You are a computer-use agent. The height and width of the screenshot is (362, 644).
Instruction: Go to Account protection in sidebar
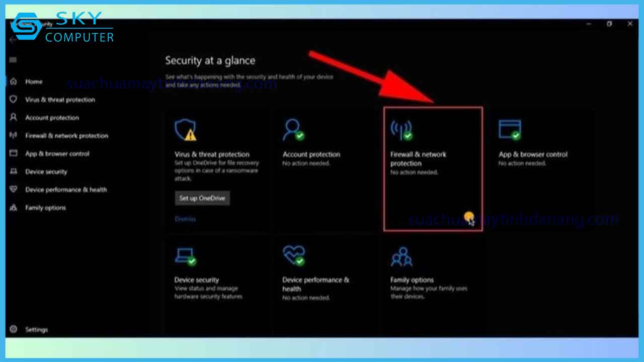(x=52, y=118)
